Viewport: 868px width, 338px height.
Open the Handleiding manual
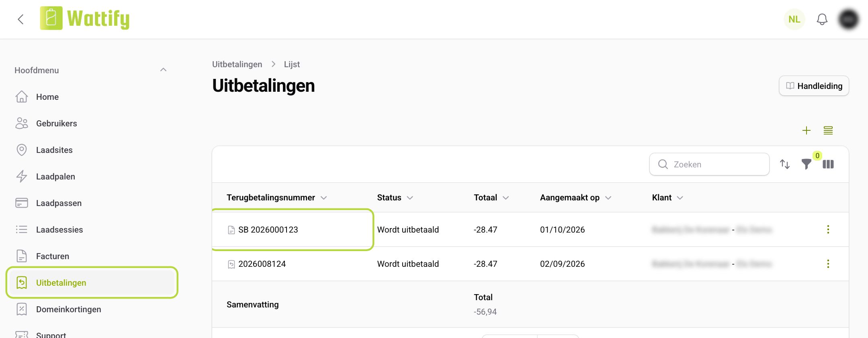pyautogui.click(x=814, y=86)
